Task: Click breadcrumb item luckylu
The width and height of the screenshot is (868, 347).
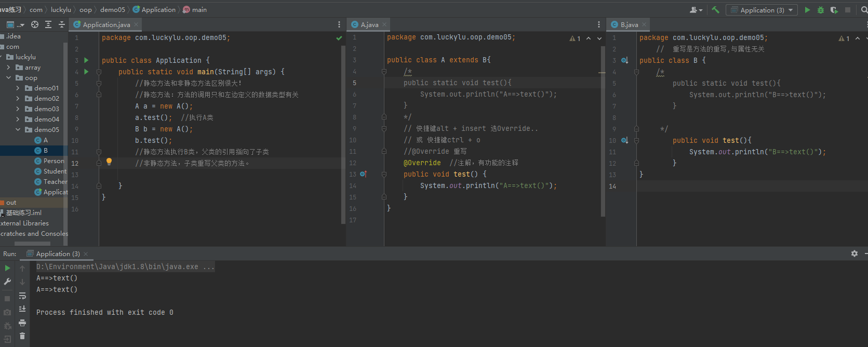Action: tap(61, 10)
